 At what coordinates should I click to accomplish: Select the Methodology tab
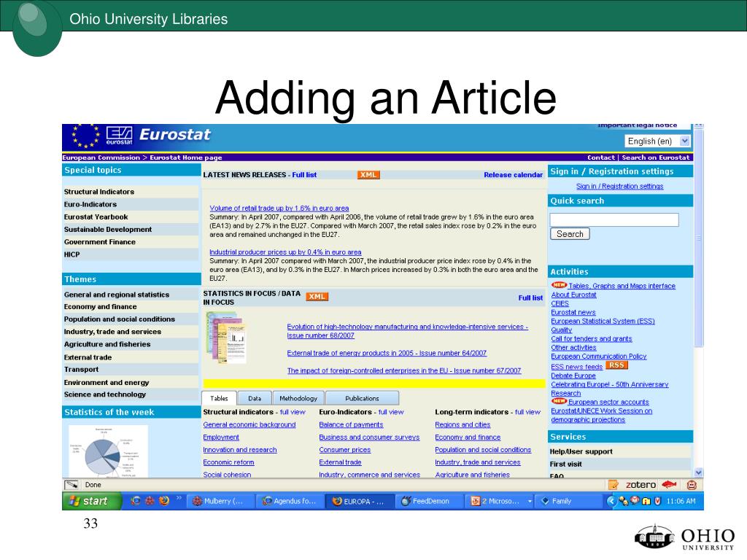point(298,398)
